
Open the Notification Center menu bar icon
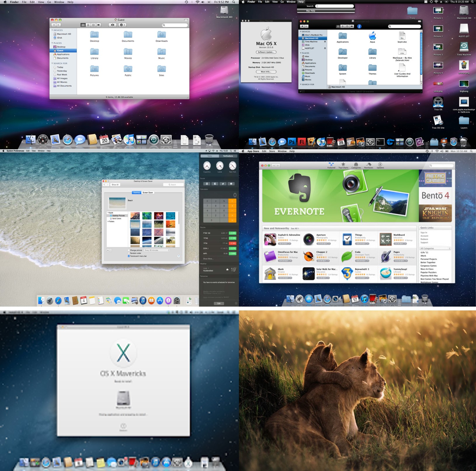(235, 151)
